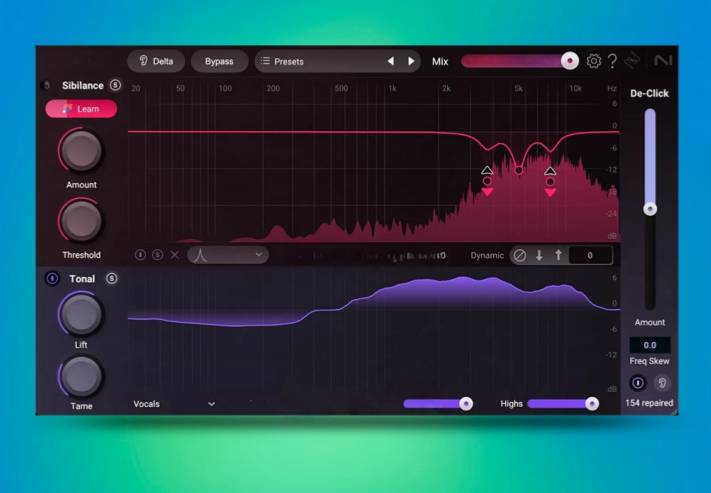Screen dimensions: 711x493
Task: Adjust the De-Click Amount slider handle
Action: [650, 209]
